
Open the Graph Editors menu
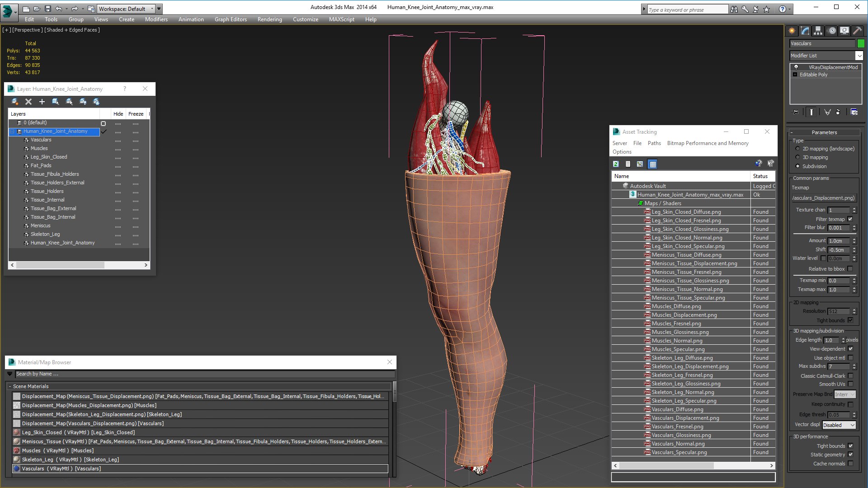point(231,19)
